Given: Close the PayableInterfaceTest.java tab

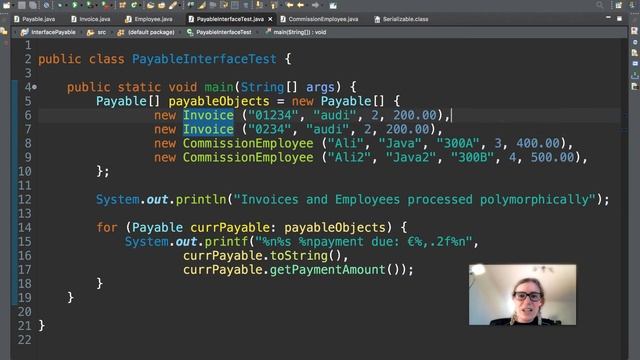Looking at the screenshot, I should [x=270, y=19].
